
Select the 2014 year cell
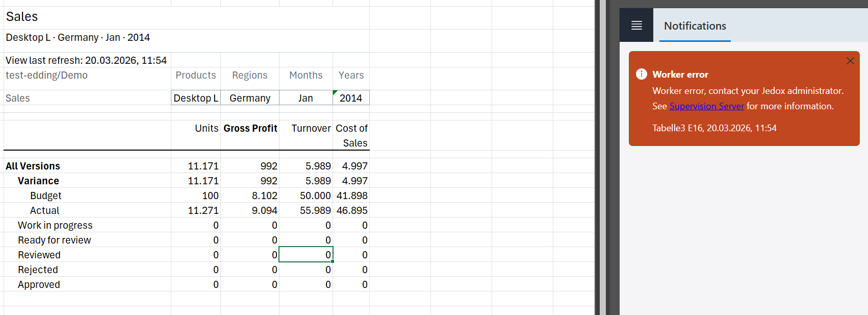[351, 98]
